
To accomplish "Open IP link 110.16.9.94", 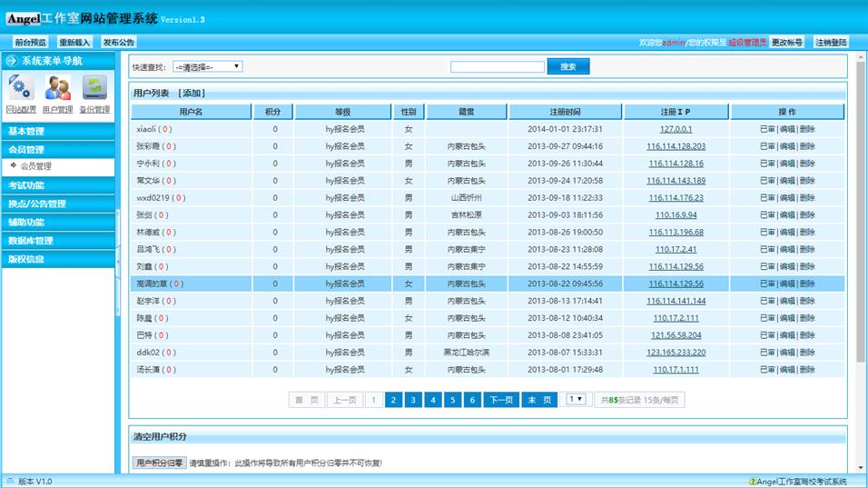I will click(676, 214).
